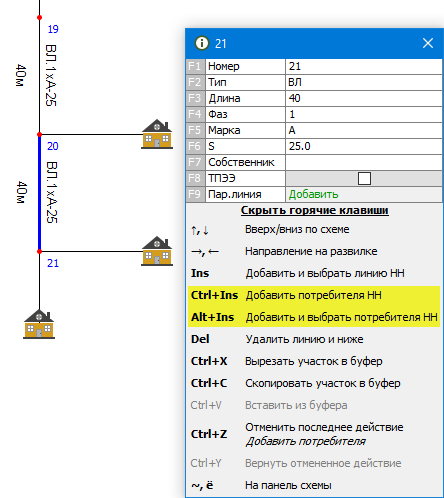Click Отменить последнее действие entry
This screenshot has height=498, width=444.
pos(324,427)
